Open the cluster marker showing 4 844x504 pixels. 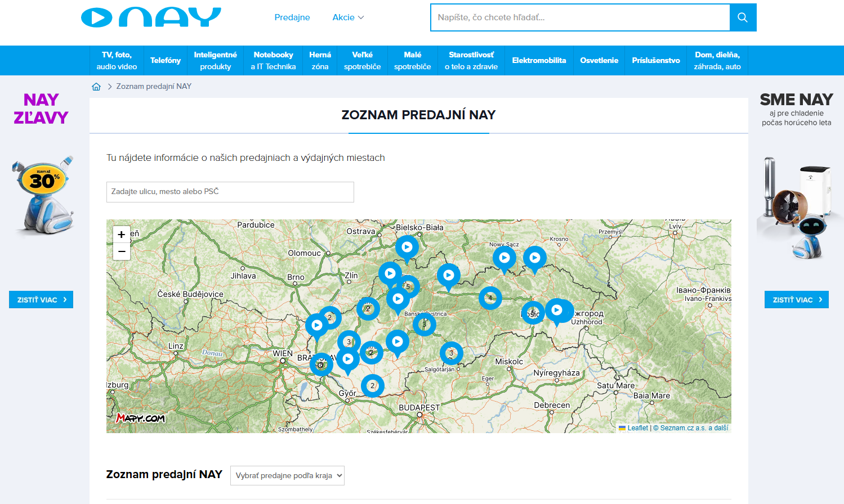pyautogui.click(x=490, y=298)
